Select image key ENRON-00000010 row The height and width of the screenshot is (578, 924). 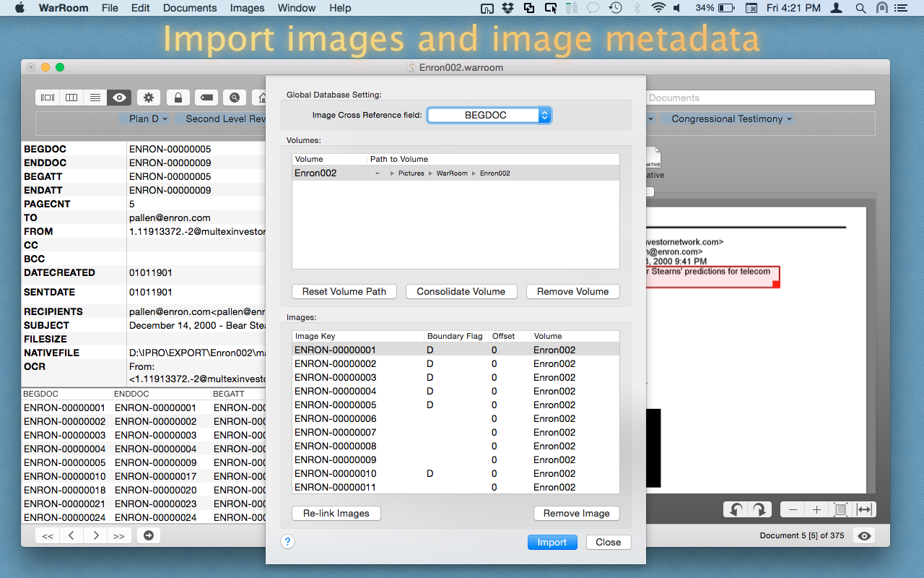(x=456, y=473)
